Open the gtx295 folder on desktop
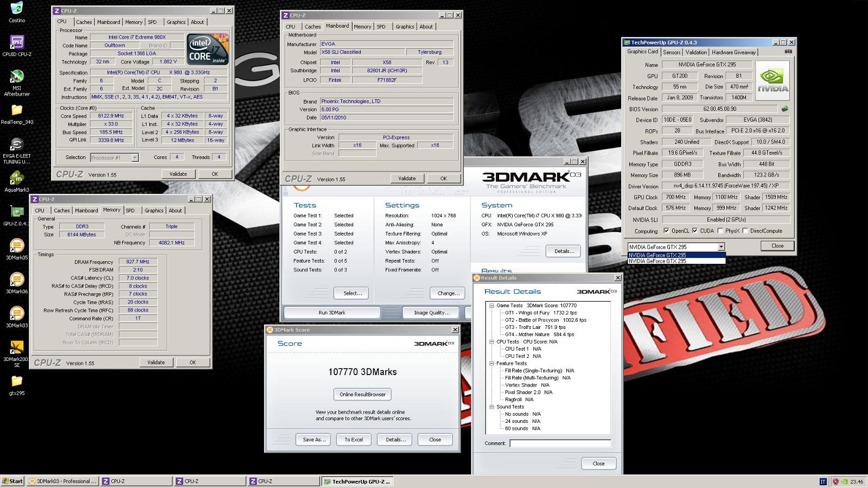 tap(17, 382)
